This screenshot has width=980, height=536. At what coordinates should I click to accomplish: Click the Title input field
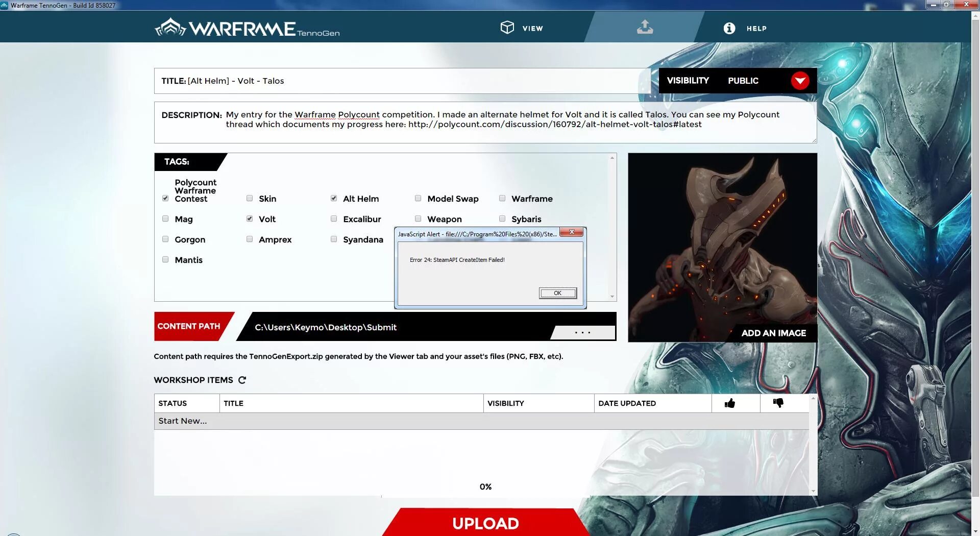coord(402,81)
